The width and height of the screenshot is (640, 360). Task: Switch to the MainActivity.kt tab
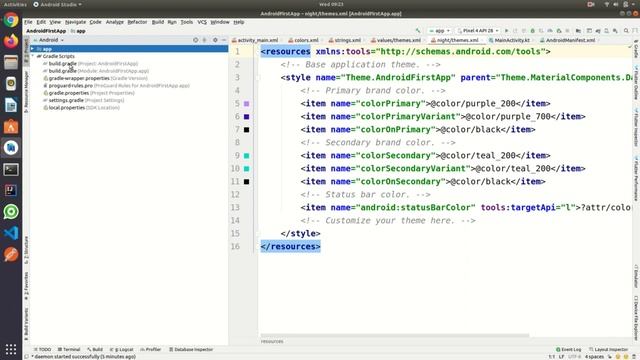click(x=509, y=40)
